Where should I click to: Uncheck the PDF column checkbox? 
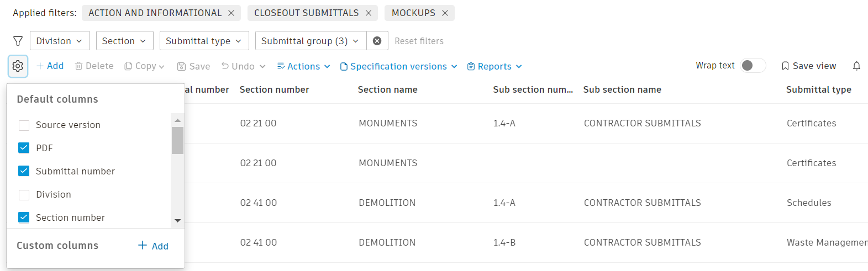24,148
